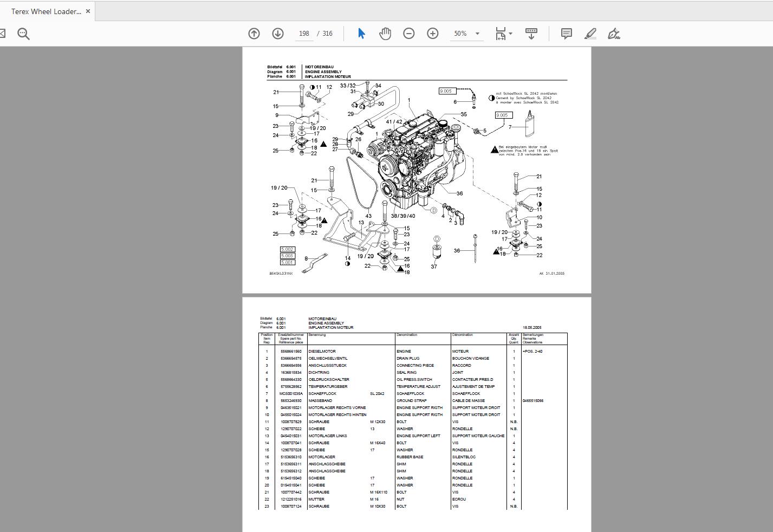Screen dimensions: 773x532
Task: Go to the next page
Action: 278,33
